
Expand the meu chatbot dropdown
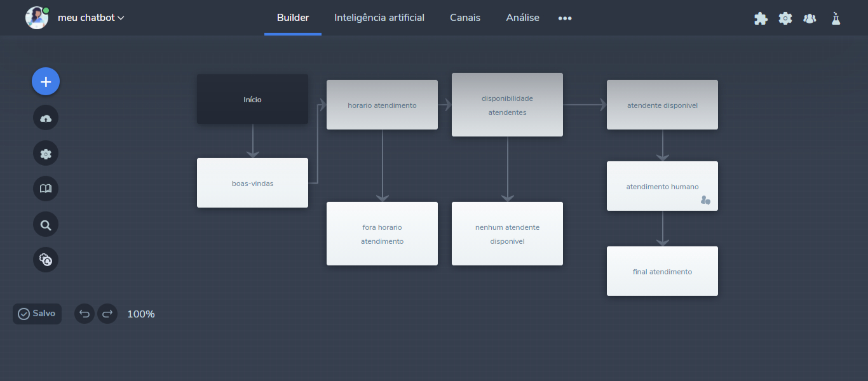91,18
